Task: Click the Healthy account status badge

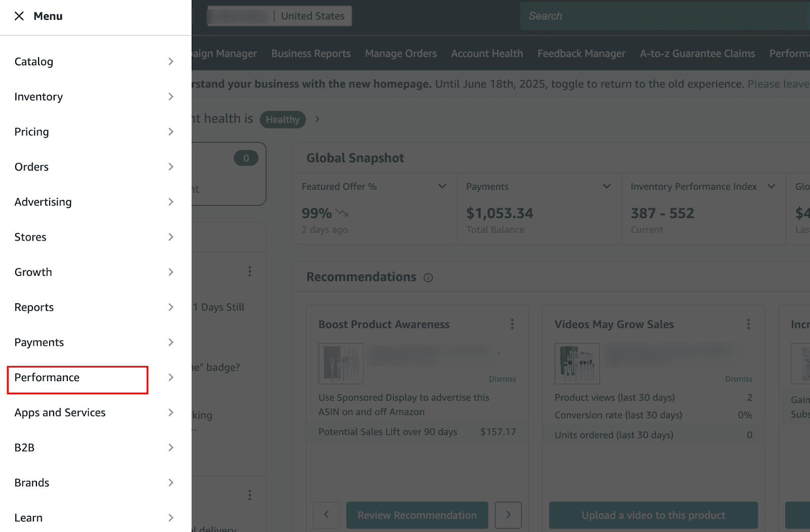Action: 282,119
